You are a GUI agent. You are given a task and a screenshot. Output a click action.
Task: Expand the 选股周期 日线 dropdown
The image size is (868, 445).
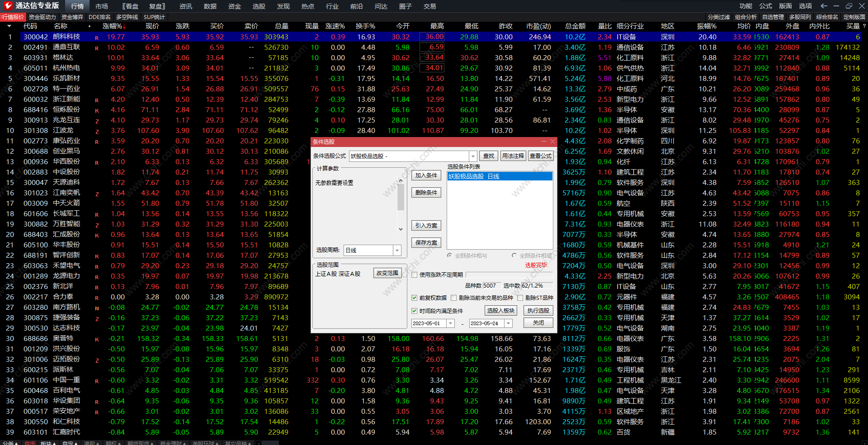(x=397, y=250)
